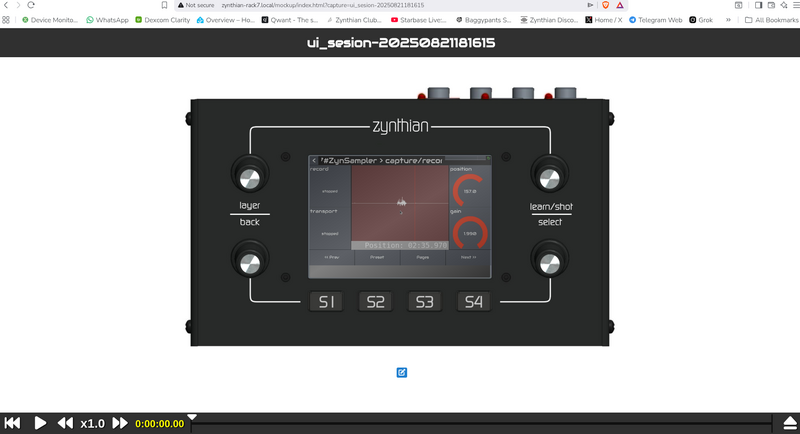Screen dimensions: 800x434
Task: Click on the playback timeline track
Action: pyautogui.click(x=482, y=423)
